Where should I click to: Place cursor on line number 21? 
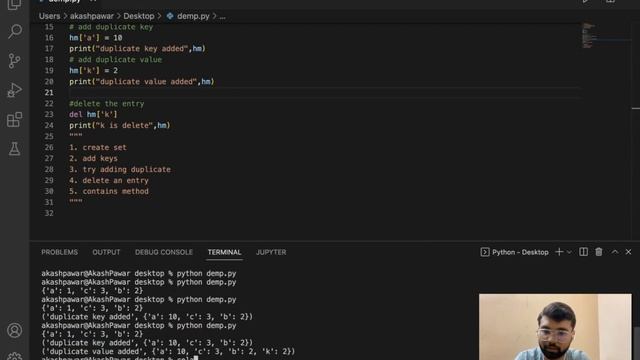[x=49, y=93]
